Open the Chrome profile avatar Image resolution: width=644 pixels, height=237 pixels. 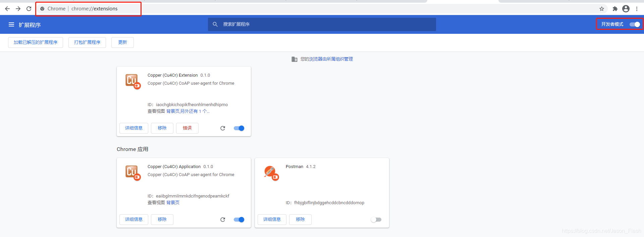pos(626,9)
